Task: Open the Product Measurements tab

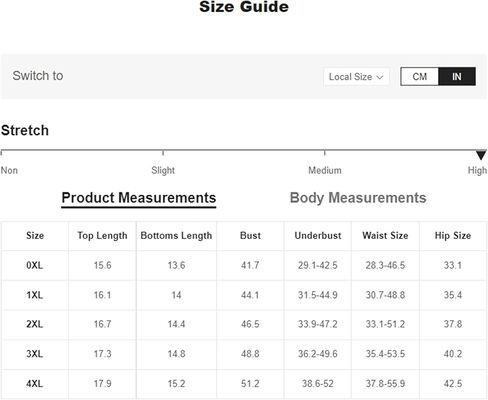Action: tap(139, 198)
